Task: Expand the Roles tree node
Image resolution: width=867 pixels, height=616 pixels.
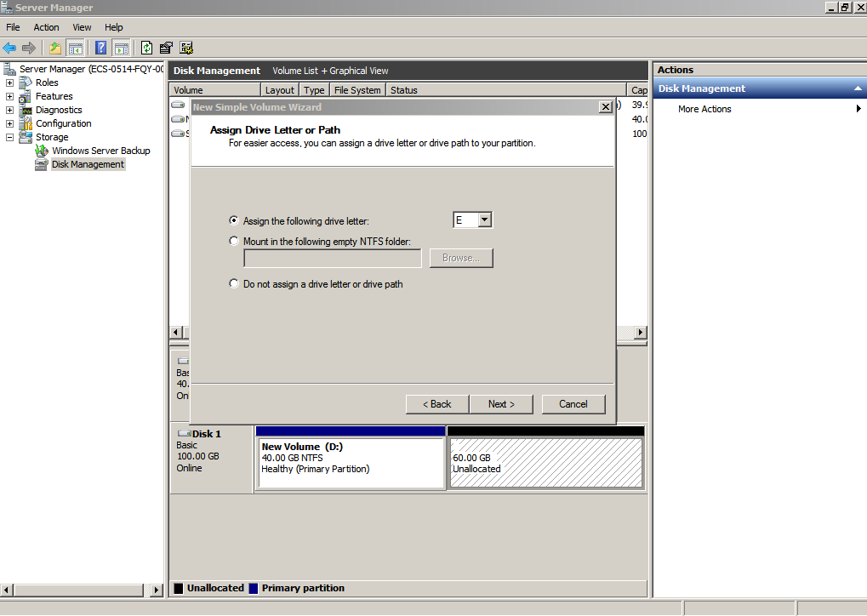Action: [x=9, y=83]
